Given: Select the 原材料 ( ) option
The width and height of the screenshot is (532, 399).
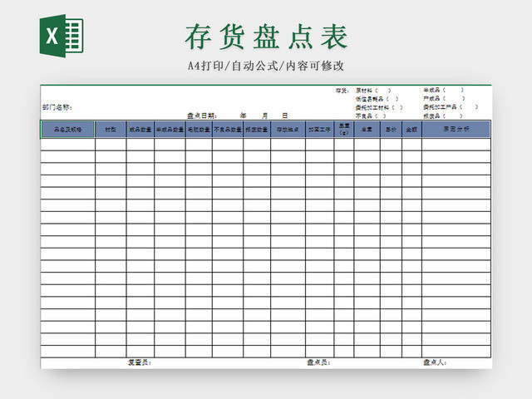Looking at the screenshot, I should [x=373, y=91].
